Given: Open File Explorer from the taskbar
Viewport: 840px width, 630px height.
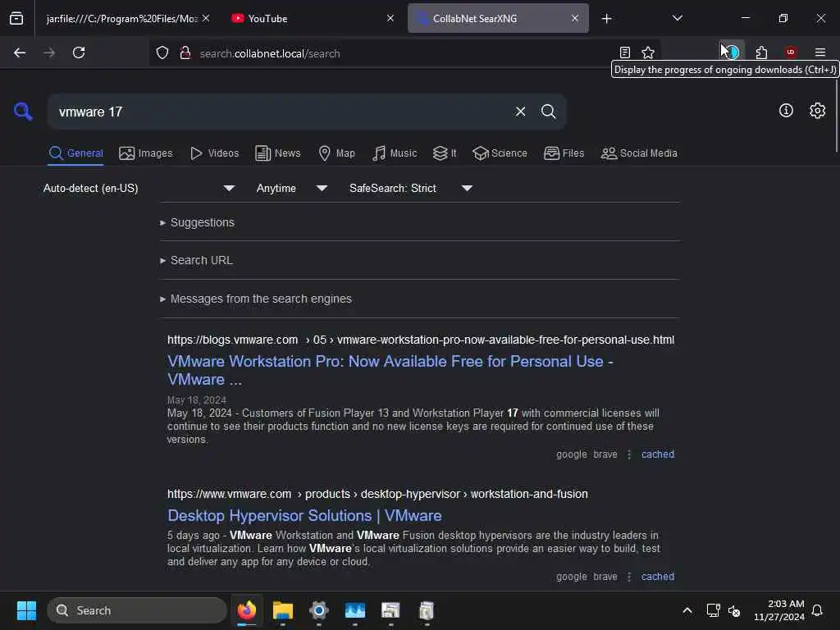Looking at the screenshot, I should click(x=283, y=610).
